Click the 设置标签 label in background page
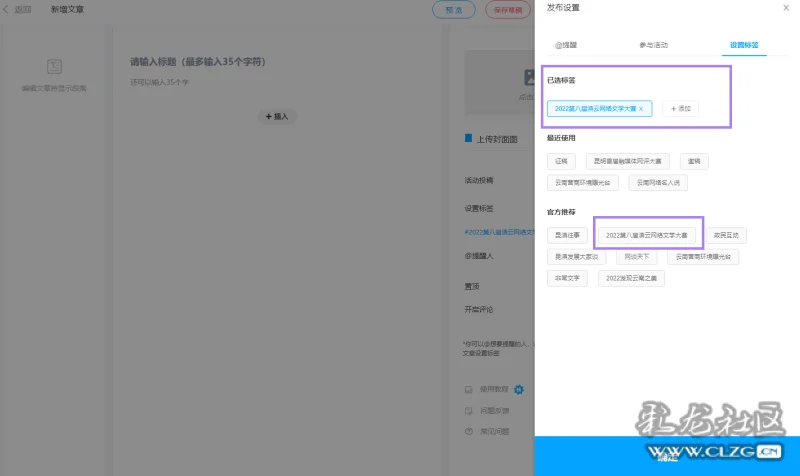The image size is (800, 476). pos(479,208)
